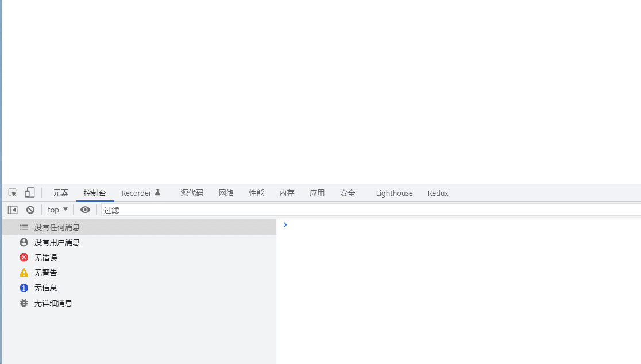Select the 无错误 filter row
Viewport: 641px width, 364px height.
140,258
